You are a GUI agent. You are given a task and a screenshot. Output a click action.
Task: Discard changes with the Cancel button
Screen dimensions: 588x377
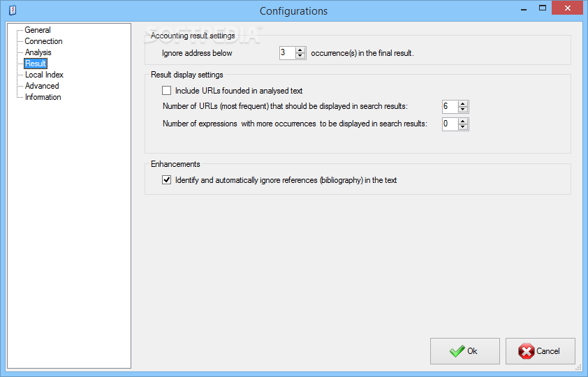pos(540,351)
